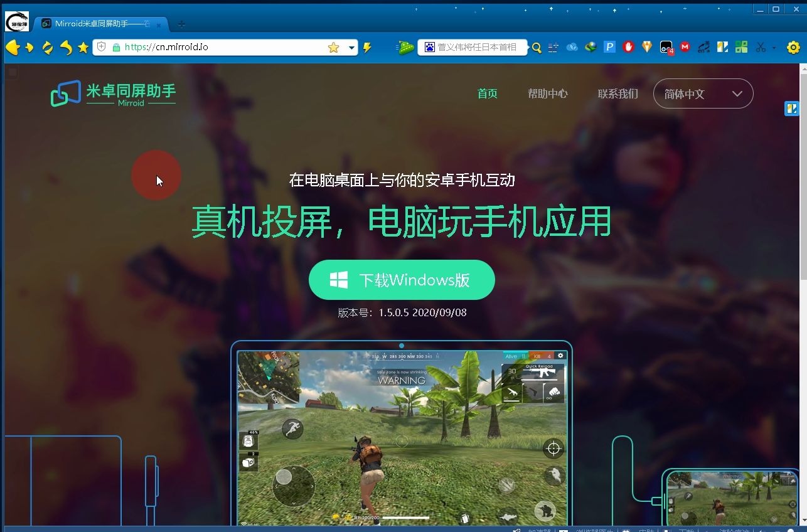Click the translate 'en' extension icon
Viewport: 807px width, 532px height.
(x=703, y=47)
